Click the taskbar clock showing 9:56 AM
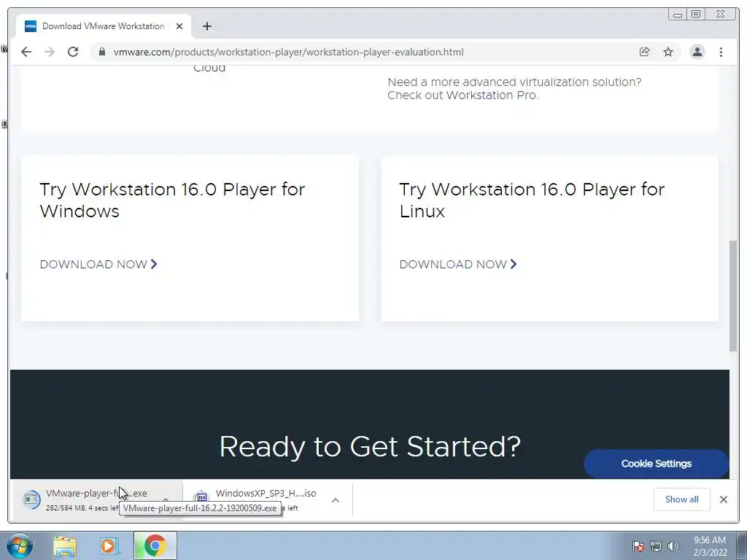Image resolution: width=747 pixels, height=560 pixels. 710,546
